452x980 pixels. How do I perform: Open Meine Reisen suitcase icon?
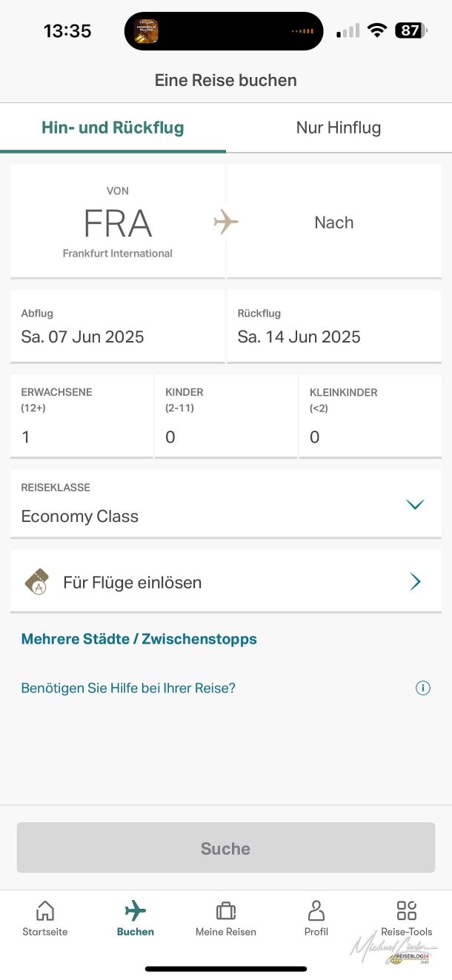pos(225,911)
